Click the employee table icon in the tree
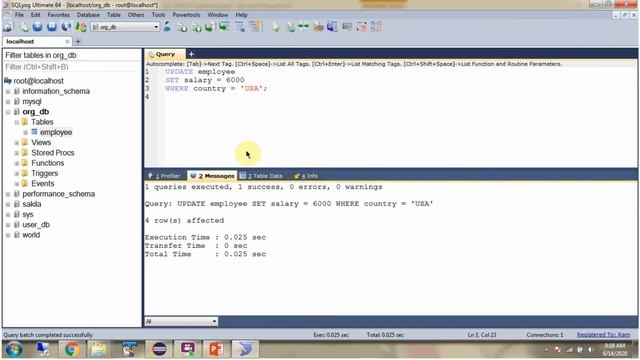Image resolution: width=640 pixels, height=360 pixels. click(34, 132)
